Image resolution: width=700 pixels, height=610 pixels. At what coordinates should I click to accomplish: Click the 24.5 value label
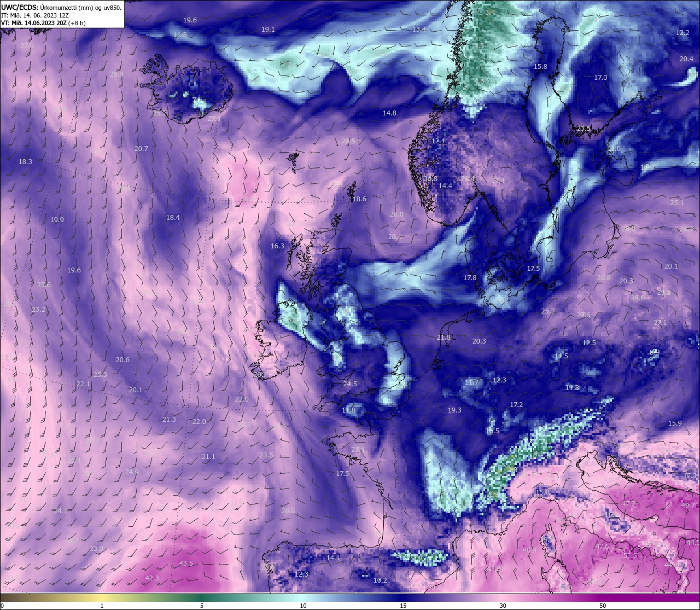pyautogui.click(x=350, y=384)
